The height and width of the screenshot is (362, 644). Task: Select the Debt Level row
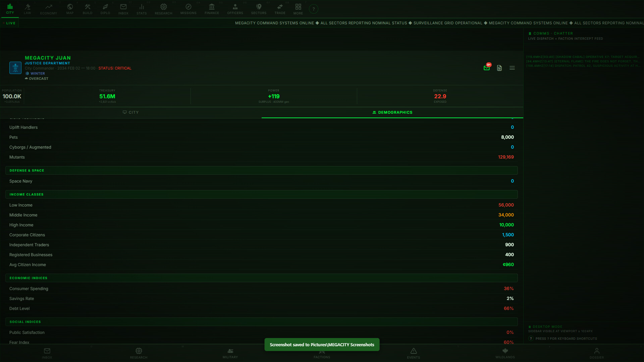point(262,308)
